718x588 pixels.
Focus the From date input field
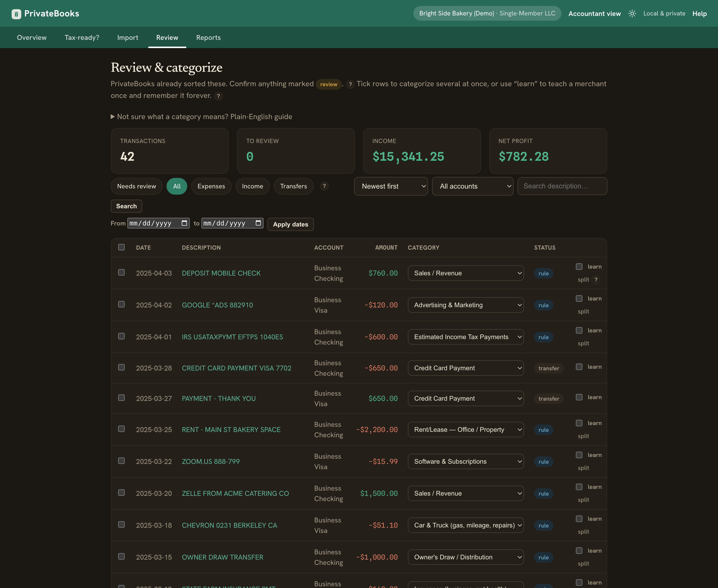click(x=158, y=223)
